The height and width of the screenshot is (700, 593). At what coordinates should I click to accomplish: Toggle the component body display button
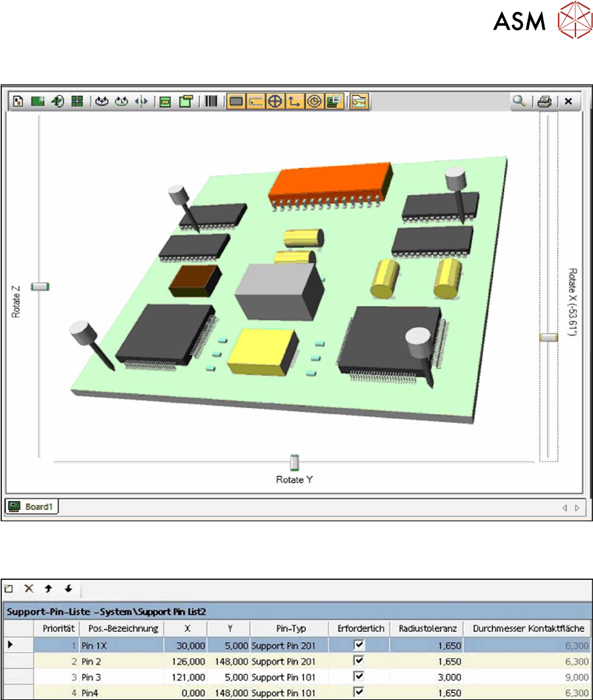236,101
